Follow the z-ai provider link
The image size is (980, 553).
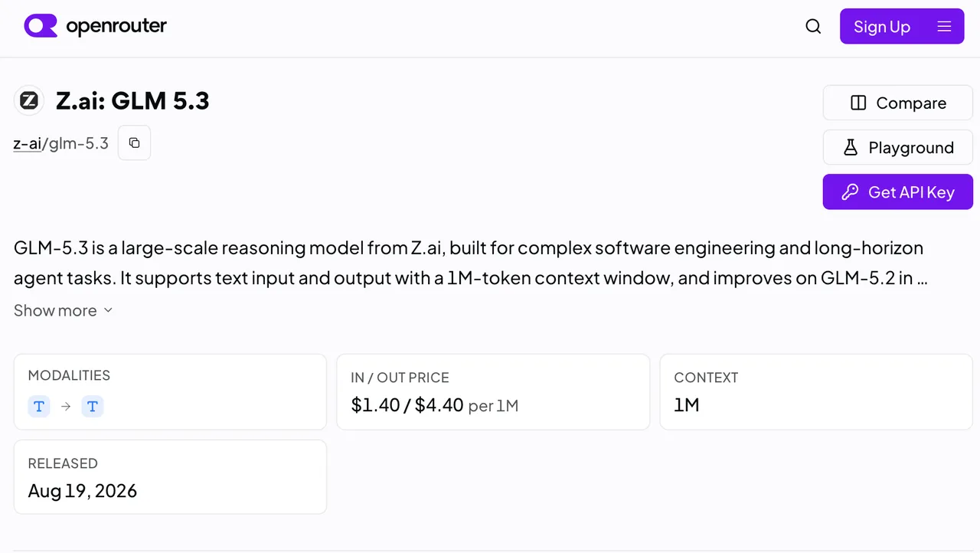[x=28, y=143]
